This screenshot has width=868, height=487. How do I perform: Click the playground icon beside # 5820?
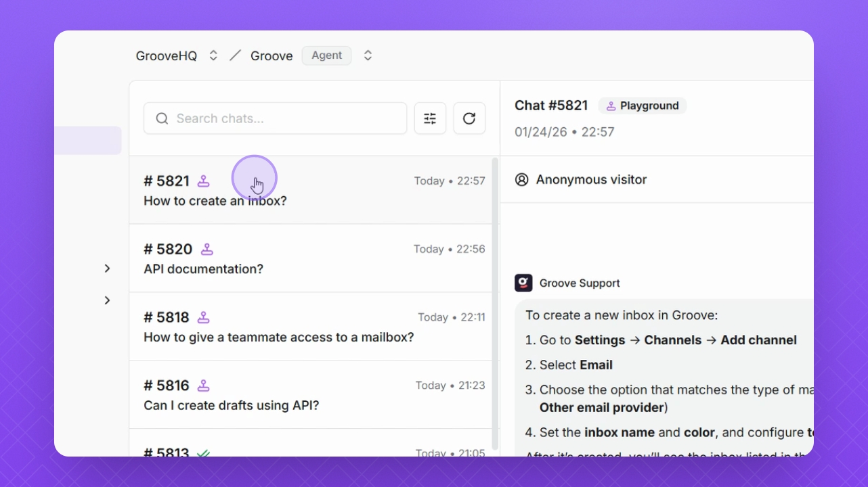pyautogui.click(x=207, y=250)
